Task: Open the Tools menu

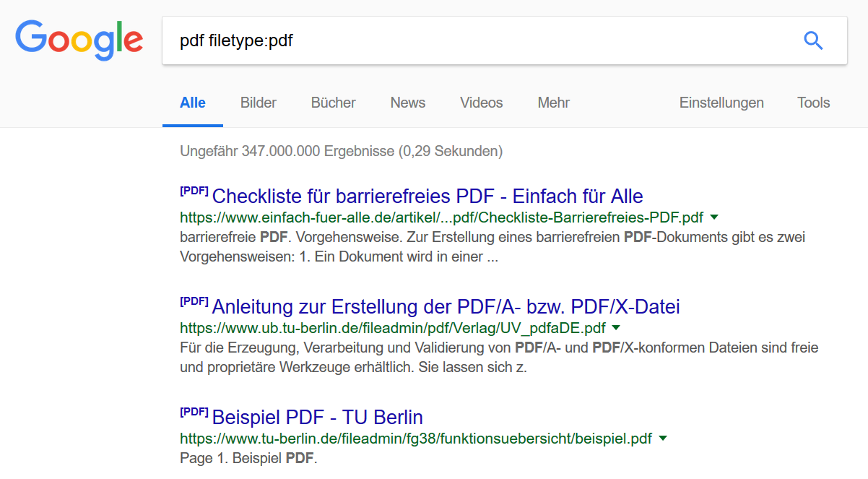Action: [813, 103]
